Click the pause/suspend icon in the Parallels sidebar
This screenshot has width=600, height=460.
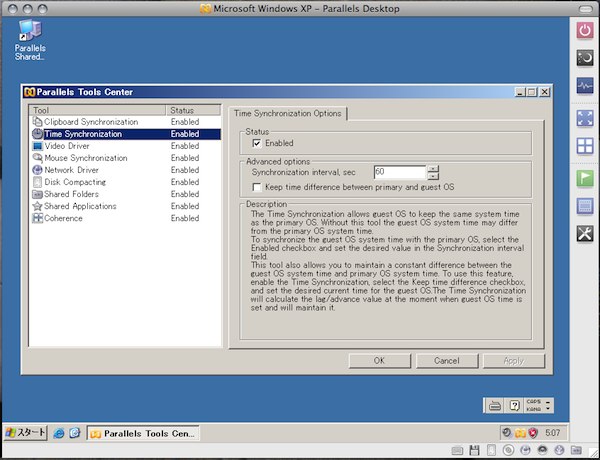pos(585,58)
